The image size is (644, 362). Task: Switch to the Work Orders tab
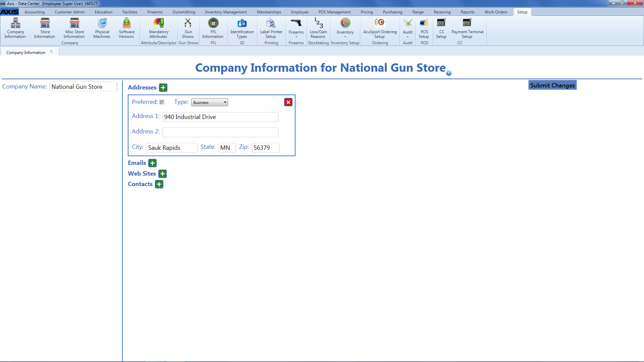[x=496, y=12]
